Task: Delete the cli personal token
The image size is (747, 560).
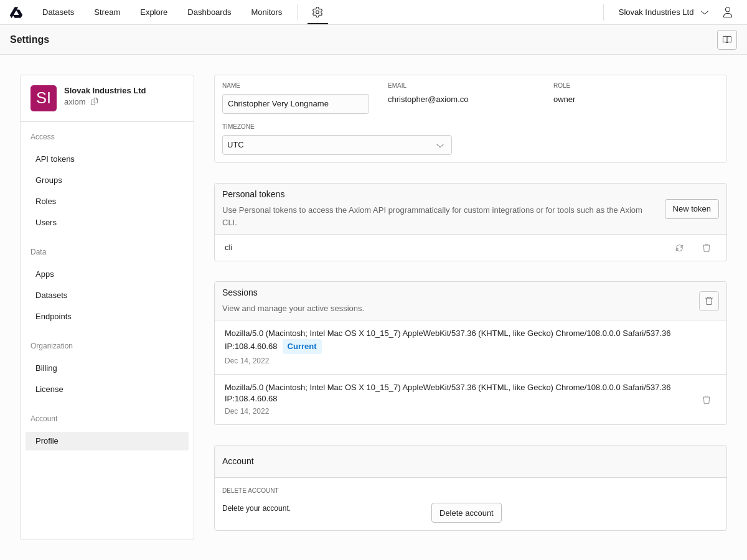Action: [x=707, y=248]
